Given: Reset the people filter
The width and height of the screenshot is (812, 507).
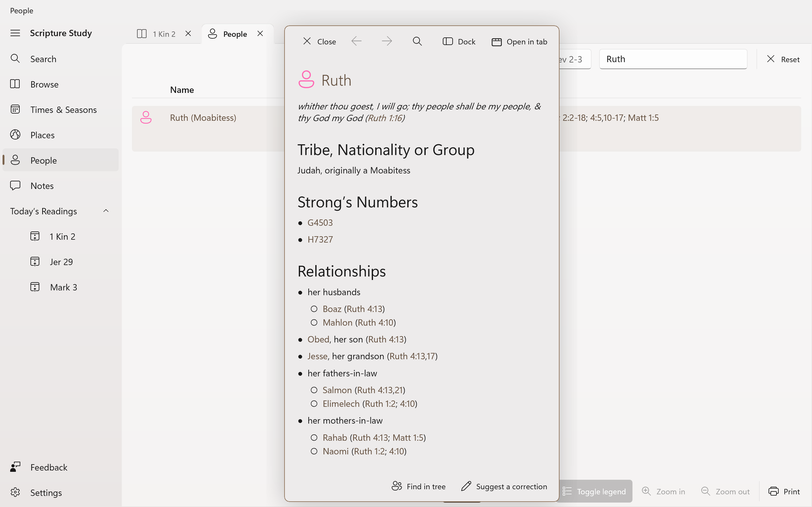Looking at the screenshot, I should [783, 59].
